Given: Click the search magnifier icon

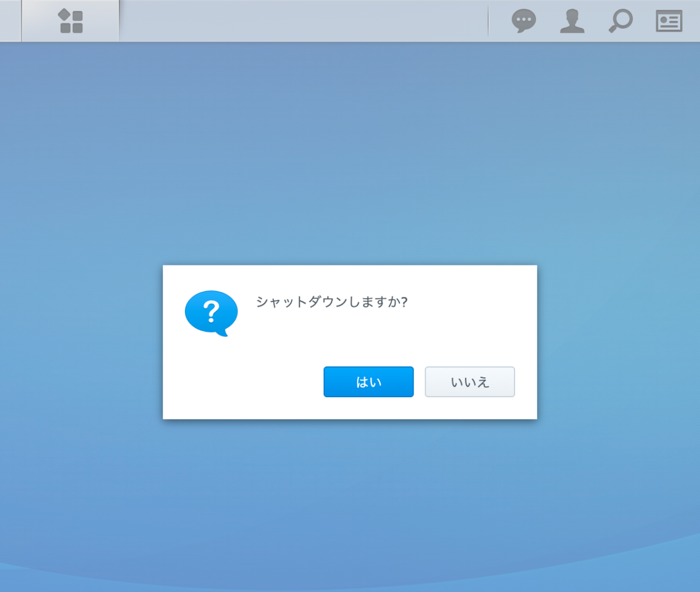Looking at the screenshot, I should click(621, 21).
